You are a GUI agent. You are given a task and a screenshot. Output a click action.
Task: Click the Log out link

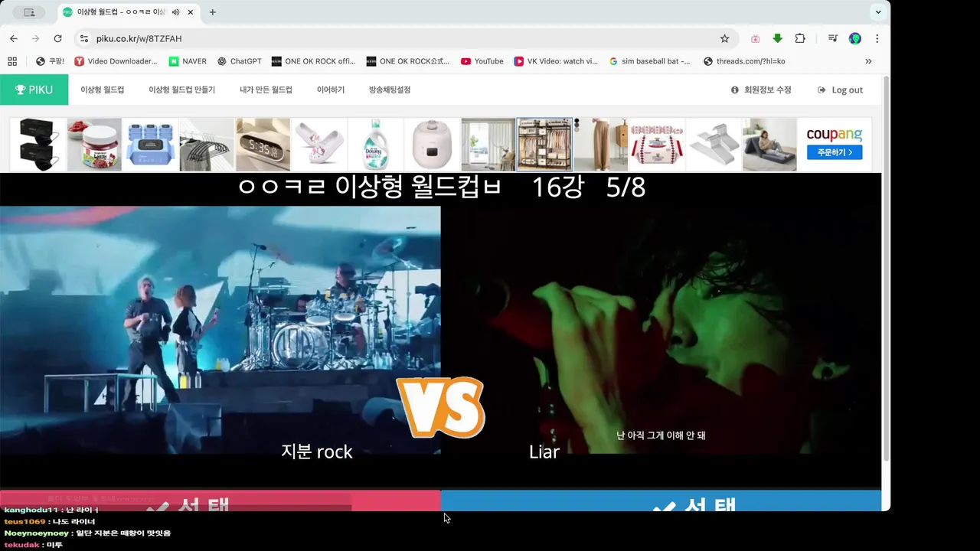coord(840,90)
